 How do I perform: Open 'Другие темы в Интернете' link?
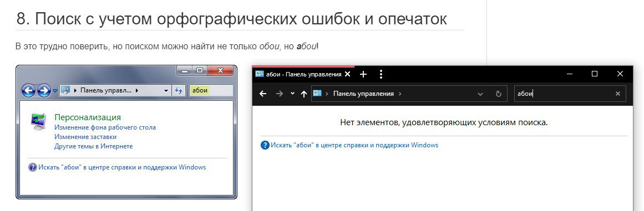pos(93,146)
